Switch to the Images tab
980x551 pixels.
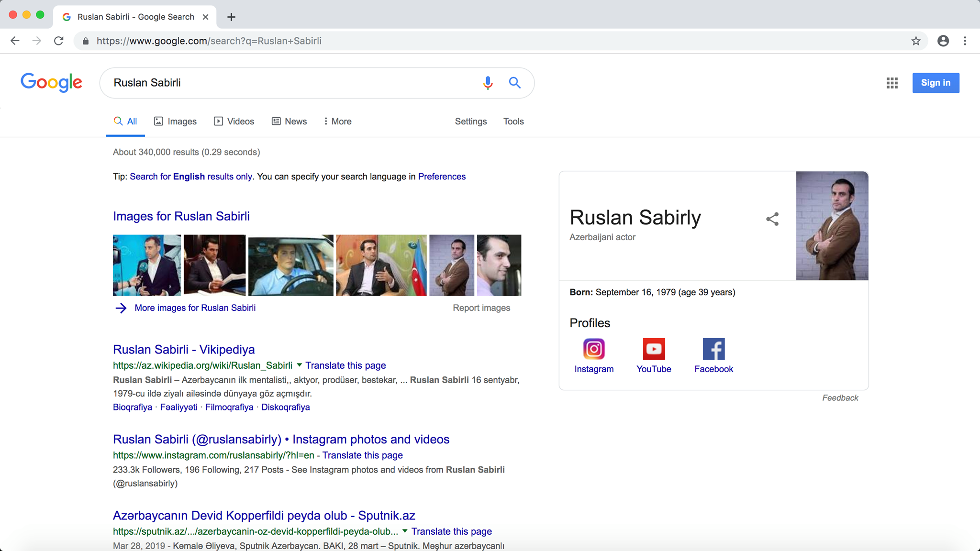[x=175, y=121]
